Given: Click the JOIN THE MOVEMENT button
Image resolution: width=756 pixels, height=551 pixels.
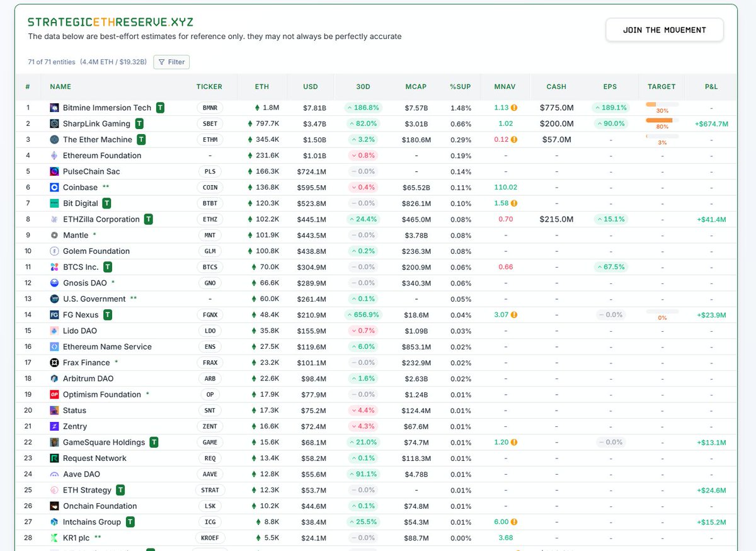Looking at the screenshot, I should 664,29.
